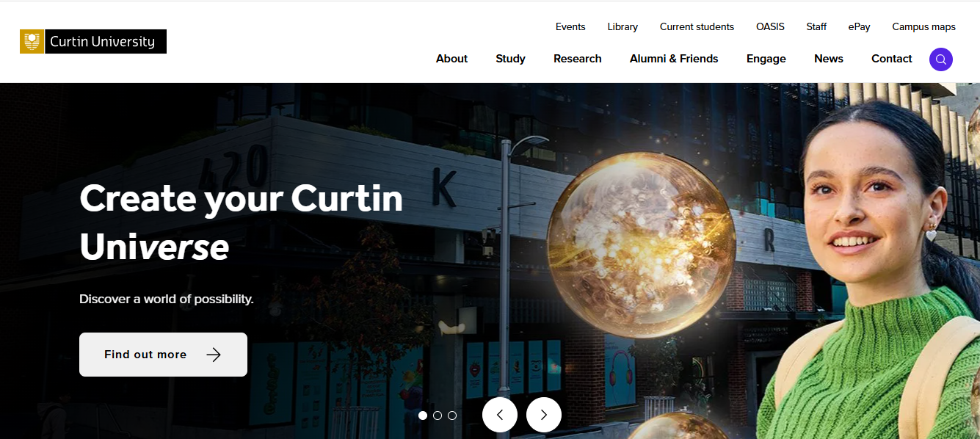Screen dimensions: 980x439
Task: Open the Engage menu
Action: 766,59
